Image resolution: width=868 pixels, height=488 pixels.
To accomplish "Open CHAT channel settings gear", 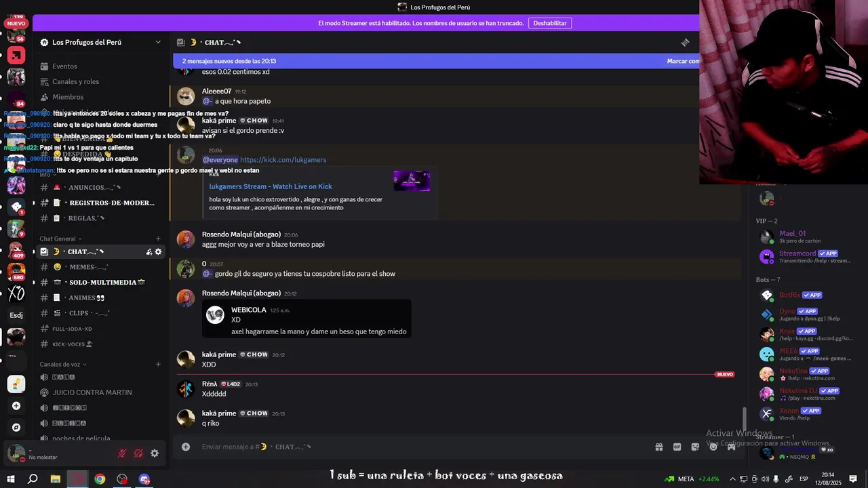I will tap(159, 251).
